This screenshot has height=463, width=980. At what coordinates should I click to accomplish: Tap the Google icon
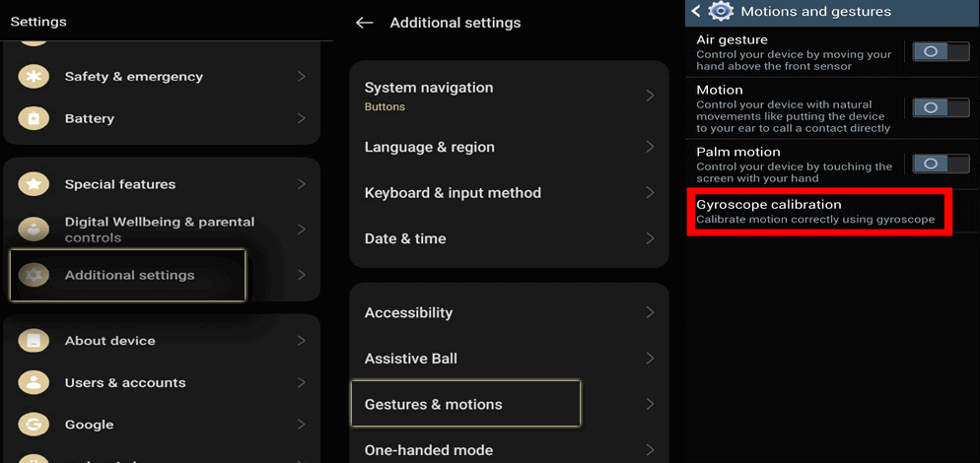pyautogui.click(x=34, y=425)
